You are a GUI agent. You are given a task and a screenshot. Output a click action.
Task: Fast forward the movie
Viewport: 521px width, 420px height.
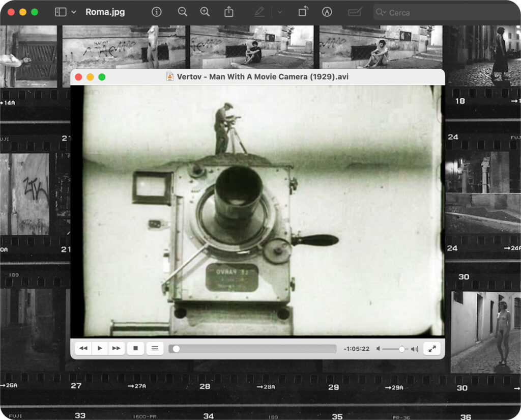[117, 348]
